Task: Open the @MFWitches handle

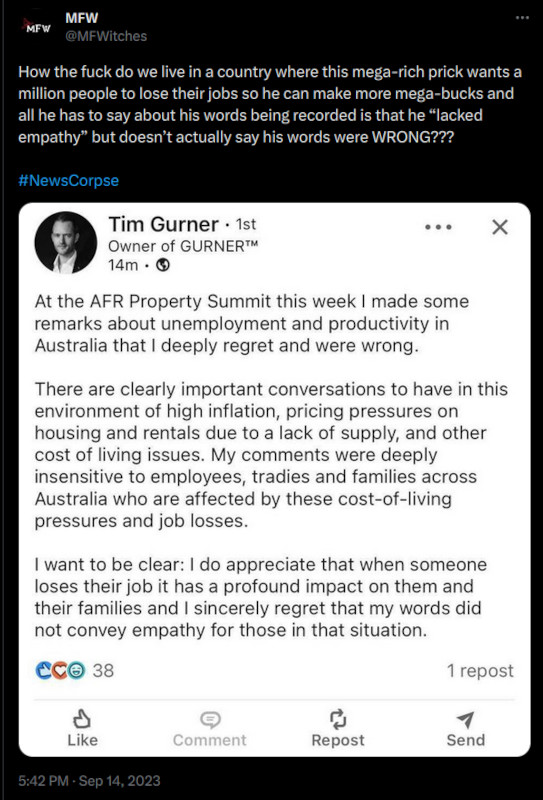Action: click(x=106, y=36)
